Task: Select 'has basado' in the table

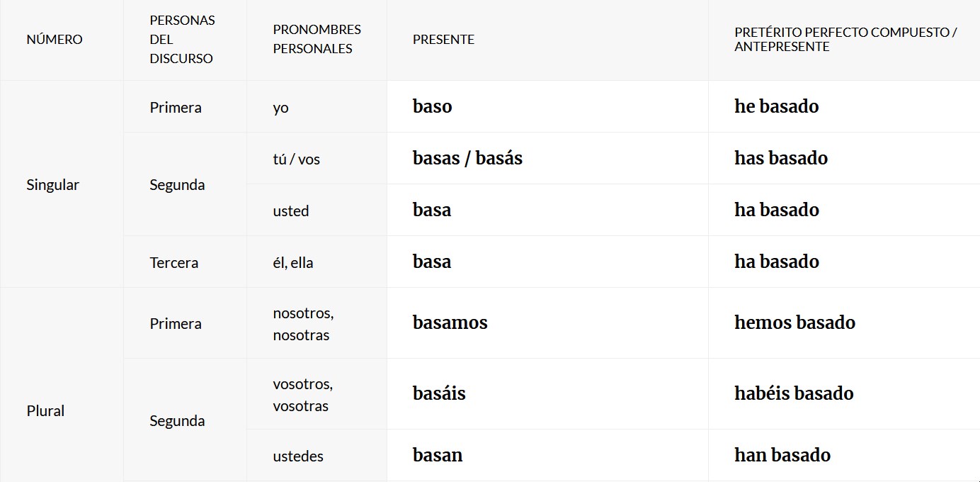Action: coord(780,158)
